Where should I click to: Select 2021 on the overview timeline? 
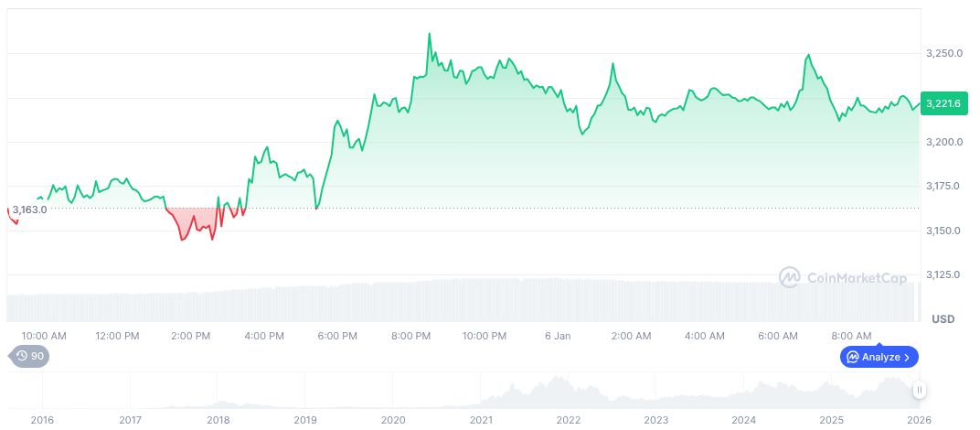pyautogui.click(x=481, y=420)
